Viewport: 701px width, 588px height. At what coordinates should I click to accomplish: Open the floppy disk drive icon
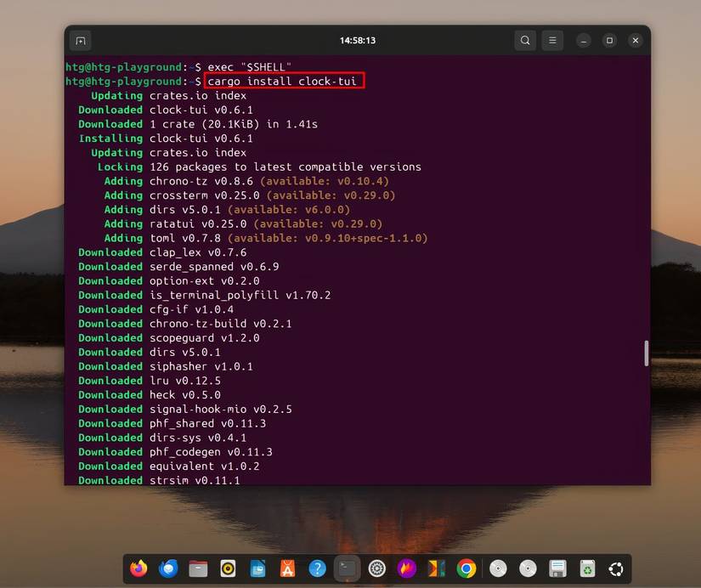click(x=557, y=568)
